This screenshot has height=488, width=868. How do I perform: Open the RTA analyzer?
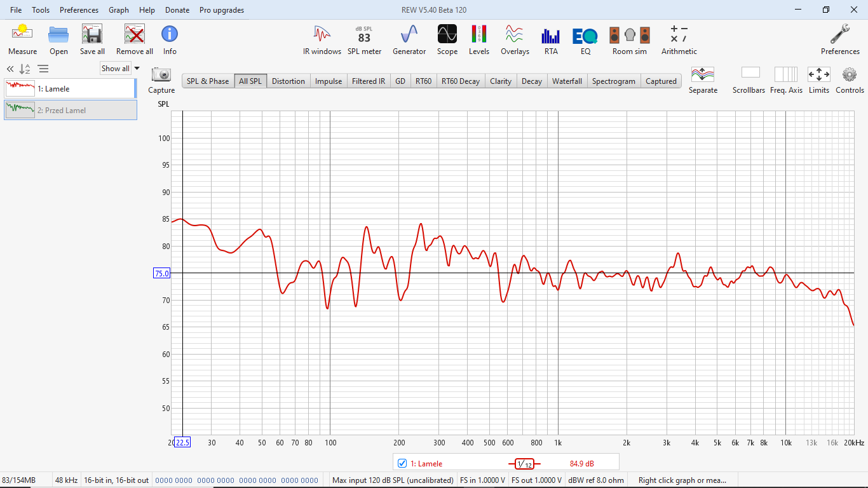(550, 39)
